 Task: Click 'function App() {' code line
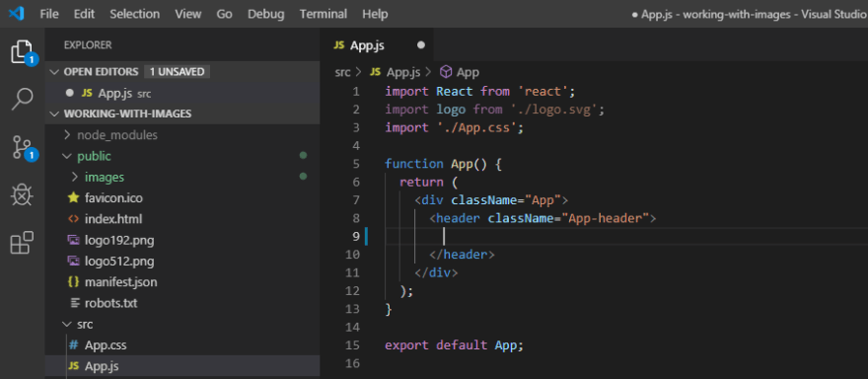coord(444,164)
